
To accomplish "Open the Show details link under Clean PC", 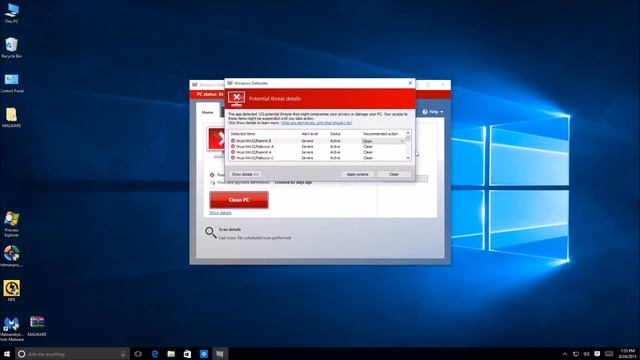I will pos(220,213).
